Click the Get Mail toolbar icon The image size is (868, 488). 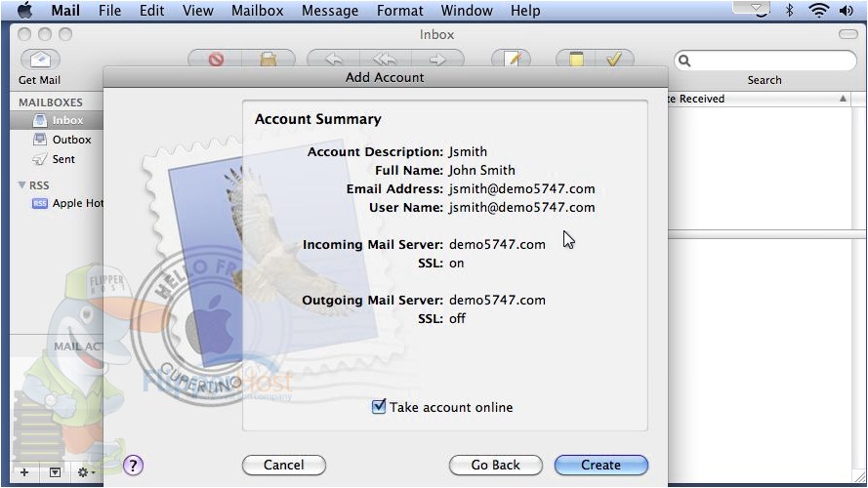(40, 60)
